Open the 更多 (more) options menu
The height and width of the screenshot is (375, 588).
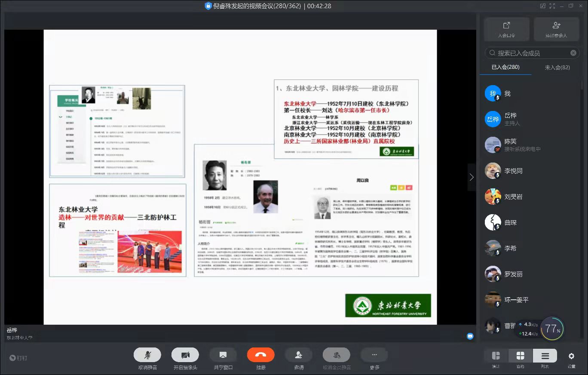click(374, 355)
